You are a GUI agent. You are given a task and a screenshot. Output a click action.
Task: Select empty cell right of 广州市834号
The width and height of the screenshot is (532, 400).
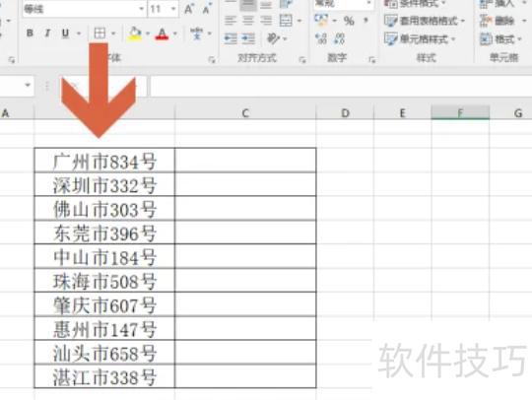point(245,161)
